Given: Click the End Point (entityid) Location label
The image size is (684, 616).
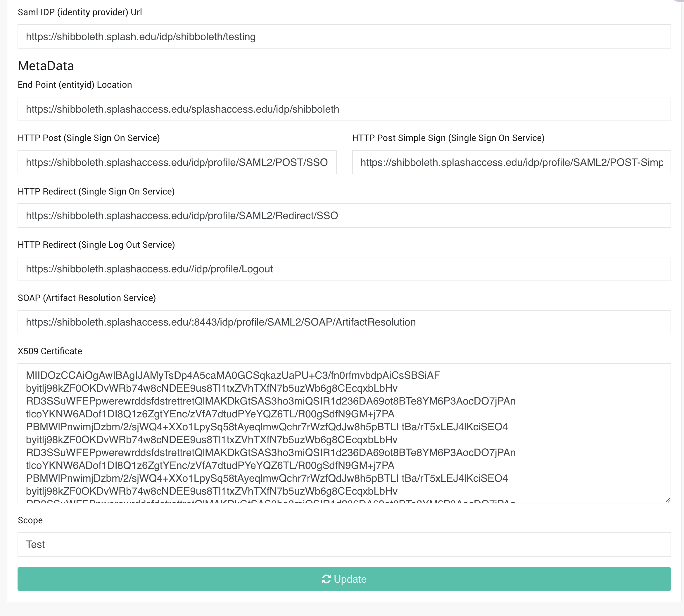Looking at the screenshot, I should tap(75, 85).
